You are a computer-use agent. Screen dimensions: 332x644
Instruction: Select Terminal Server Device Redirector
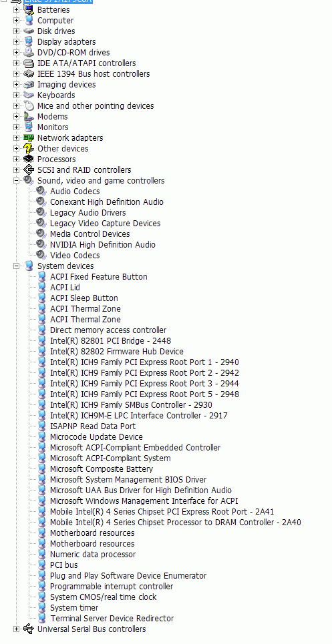coord(112,618)
